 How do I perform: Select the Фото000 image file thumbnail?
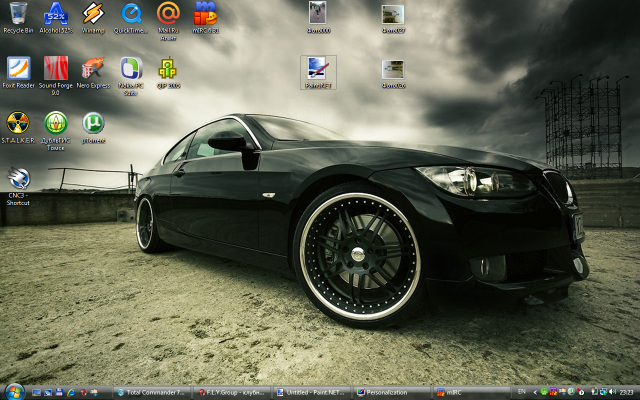318,18
